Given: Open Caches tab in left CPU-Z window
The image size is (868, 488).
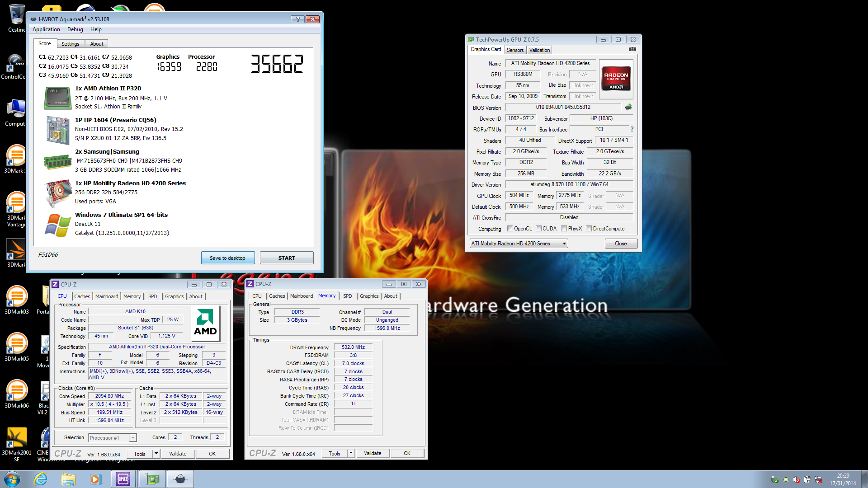Looking at the screenshot, I should (82, 296).
